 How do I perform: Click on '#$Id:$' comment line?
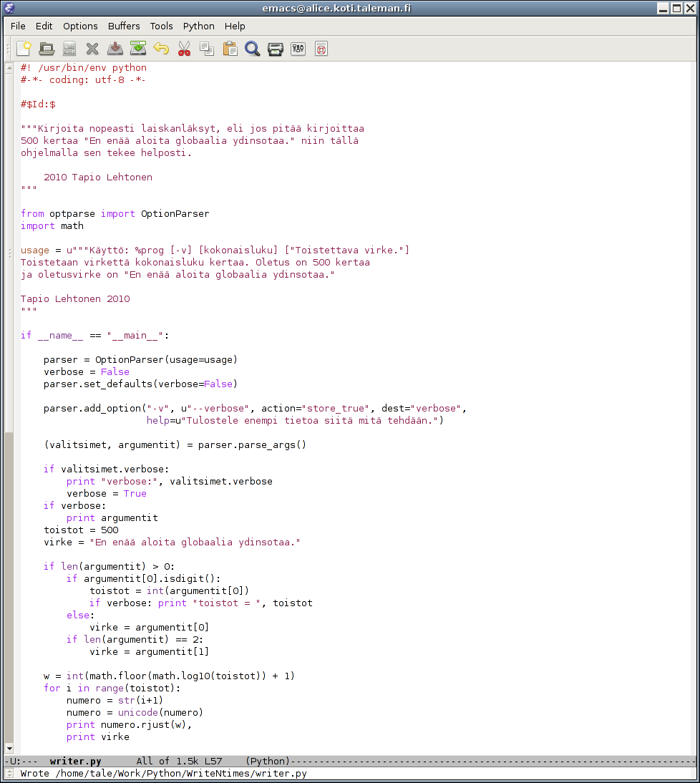coord(38,104)
